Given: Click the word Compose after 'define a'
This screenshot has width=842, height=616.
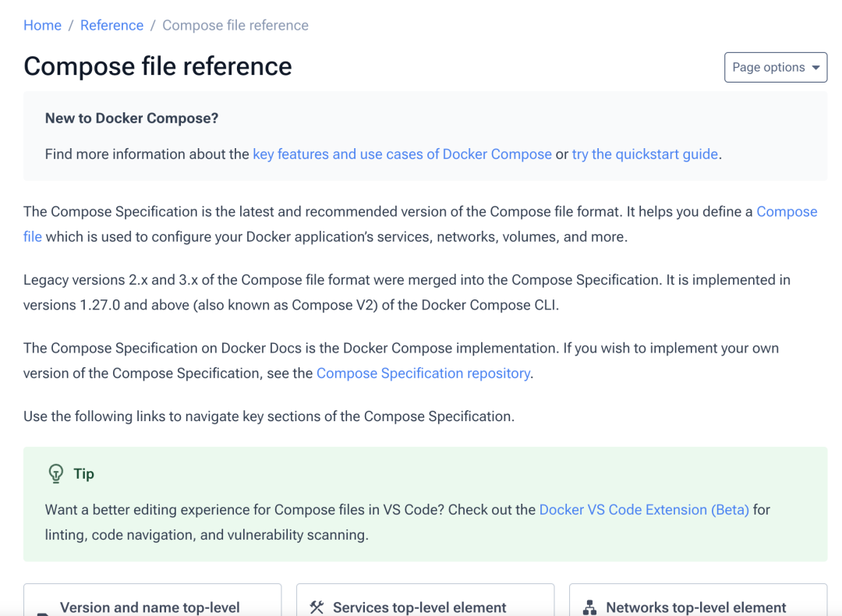Looking at the screenshot, I should click(787, 211).
